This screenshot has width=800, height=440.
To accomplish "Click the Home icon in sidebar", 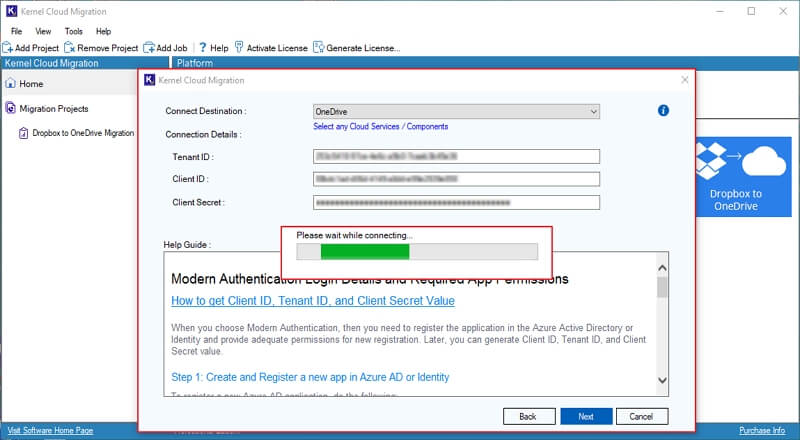I will coord(10,84).
